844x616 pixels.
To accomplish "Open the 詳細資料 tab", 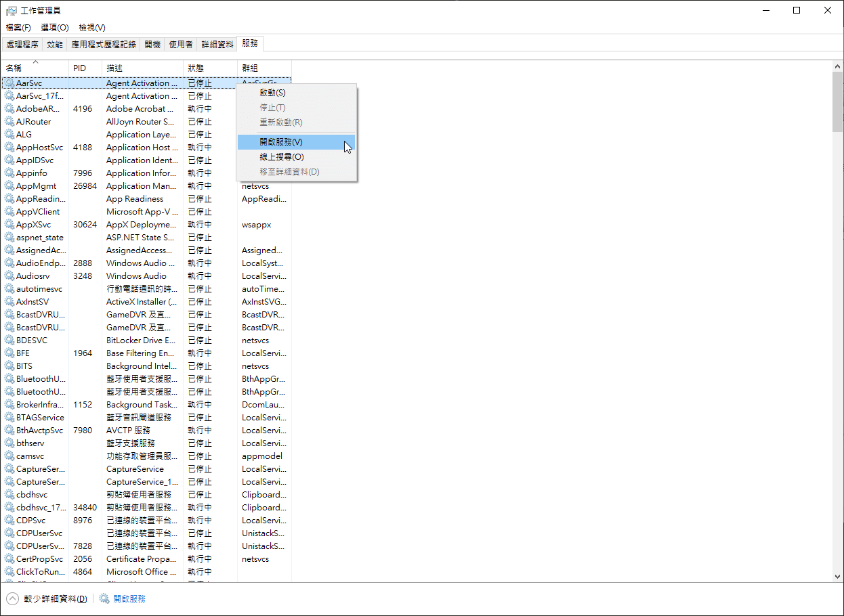I will tap(217, 44).
